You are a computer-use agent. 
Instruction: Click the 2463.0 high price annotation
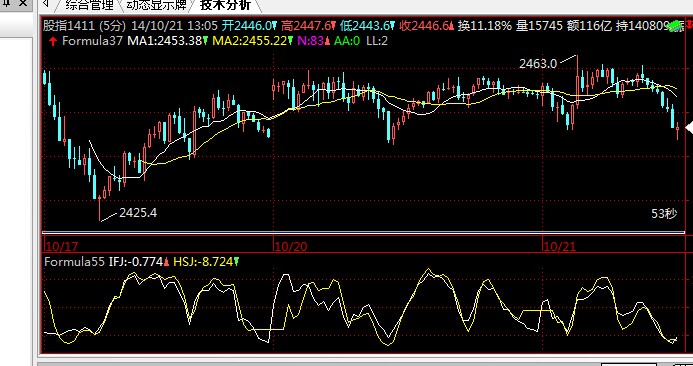coord(538,64)
